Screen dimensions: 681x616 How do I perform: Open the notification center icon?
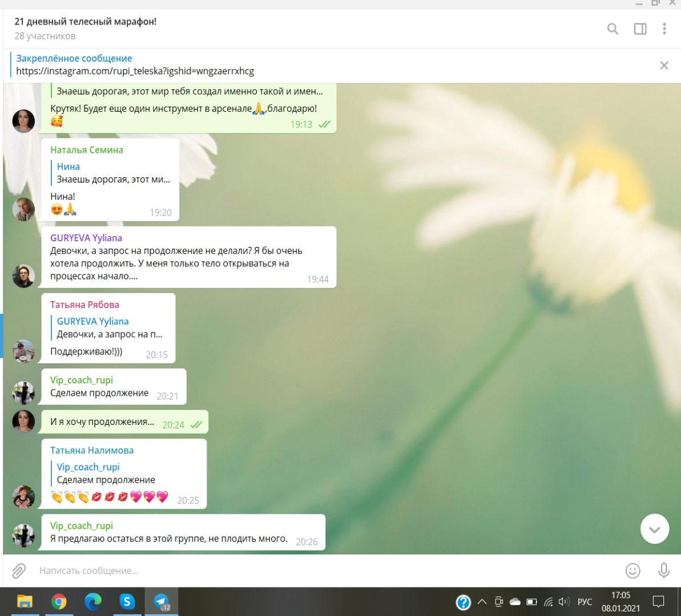tap(658, 602)
